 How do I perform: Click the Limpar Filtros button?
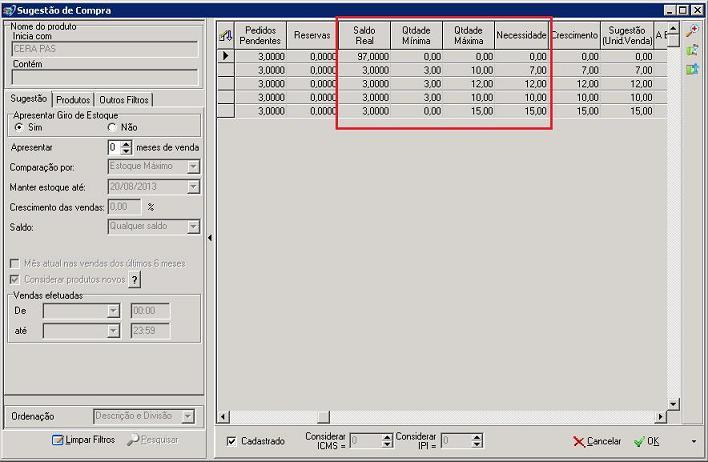click(x=83, y=440)
